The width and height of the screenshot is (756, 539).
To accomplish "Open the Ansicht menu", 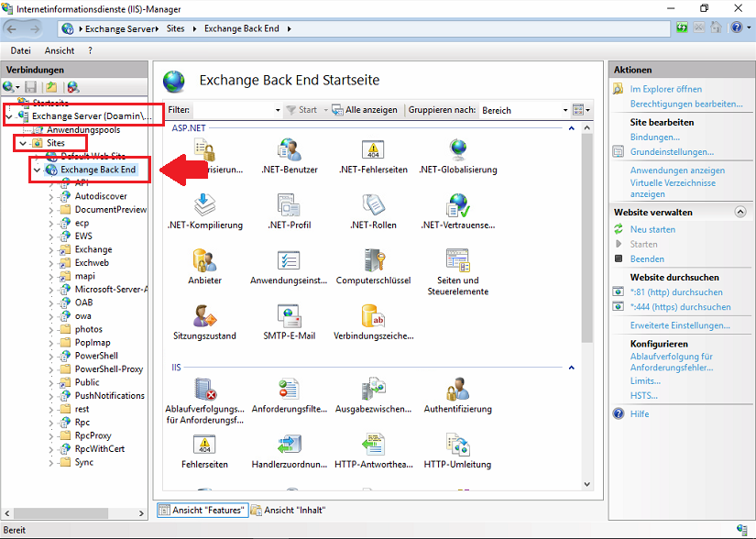I will (60, 50).
